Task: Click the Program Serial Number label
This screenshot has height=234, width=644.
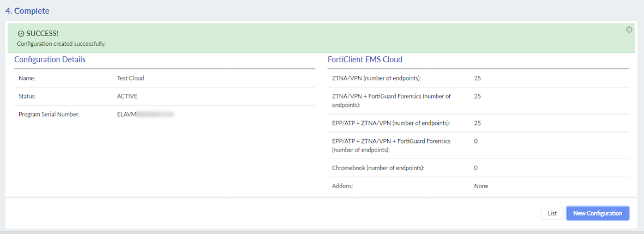Action: (49, 114)
